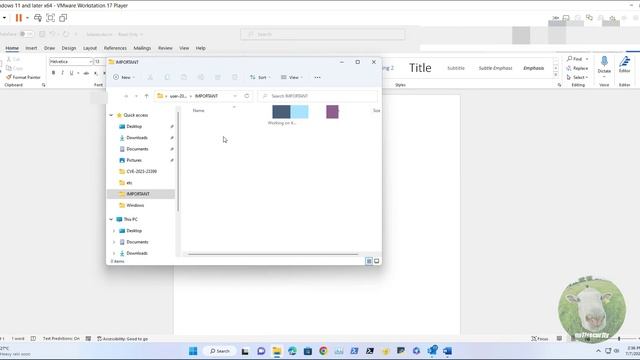Switch to the Design tab in Word
The height and width of the screenshot is (360, 640).
click(69, 48)
